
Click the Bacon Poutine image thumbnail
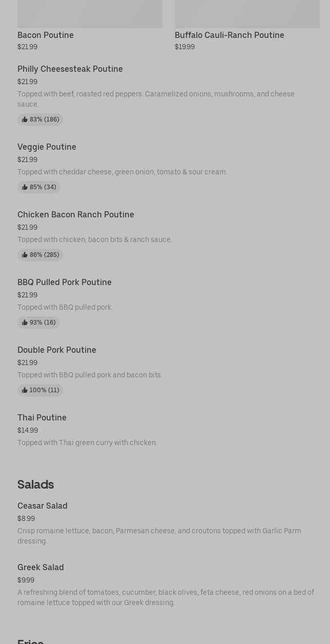(x=90, y=13)
